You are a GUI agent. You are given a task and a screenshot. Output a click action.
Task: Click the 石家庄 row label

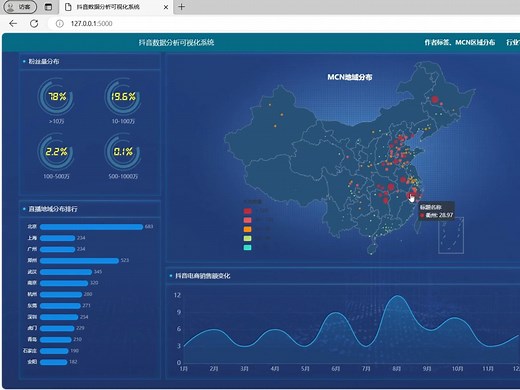[30, 351]
